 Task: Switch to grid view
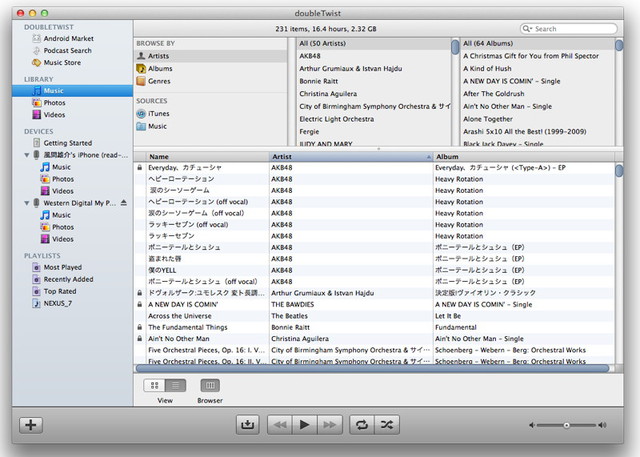(x=155, y=385)
